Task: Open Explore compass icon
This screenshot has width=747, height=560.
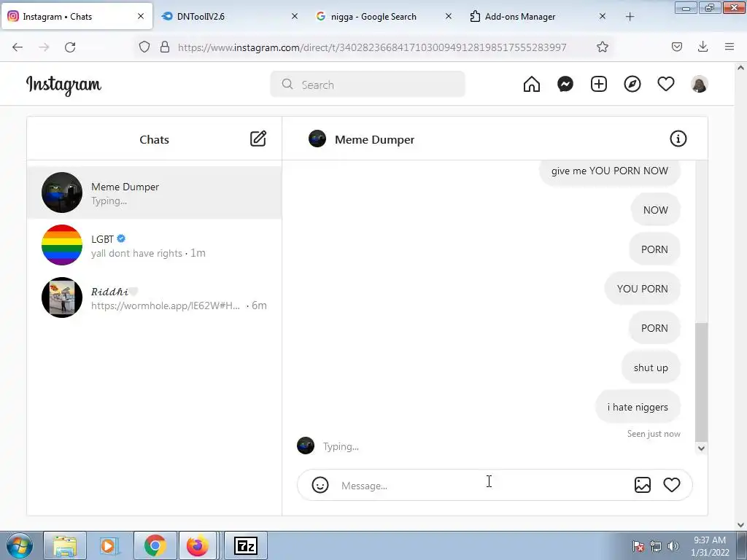Action: click(632, 85)
